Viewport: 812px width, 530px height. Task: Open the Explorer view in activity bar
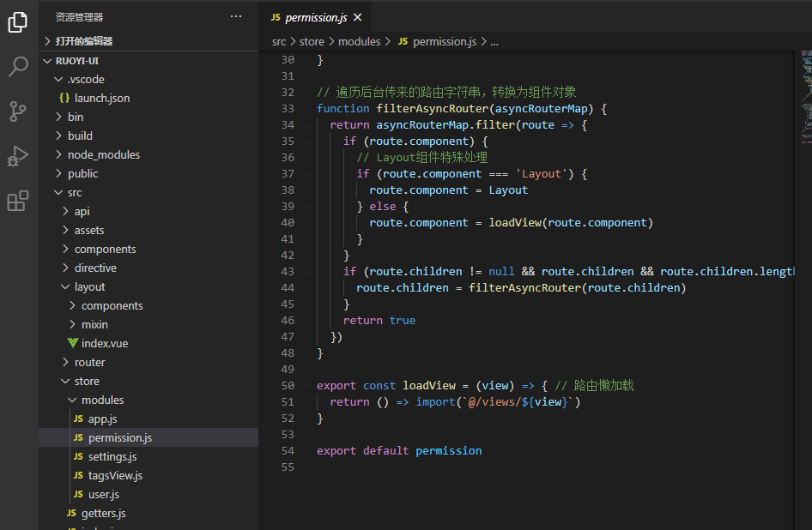(18, 21)
